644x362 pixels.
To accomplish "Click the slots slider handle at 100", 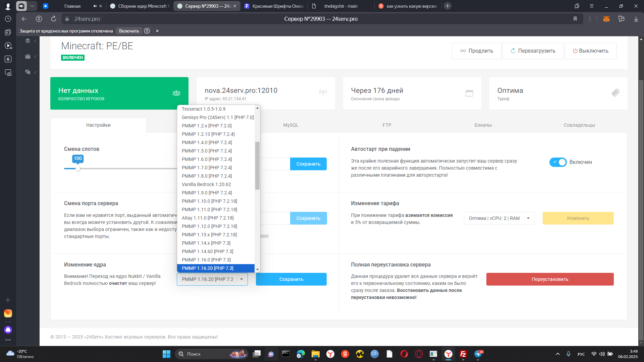I will point(78,169).
